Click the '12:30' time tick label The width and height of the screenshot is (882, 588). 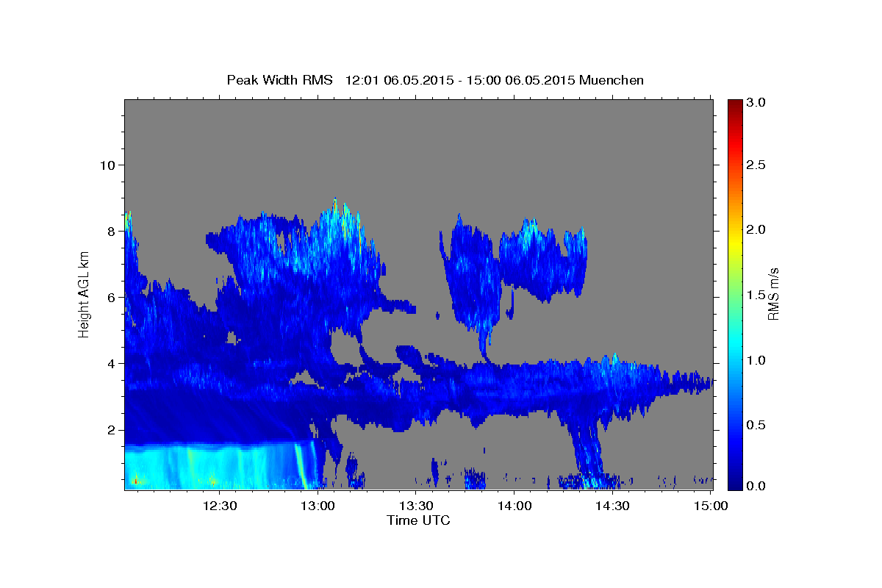point(220,506)
